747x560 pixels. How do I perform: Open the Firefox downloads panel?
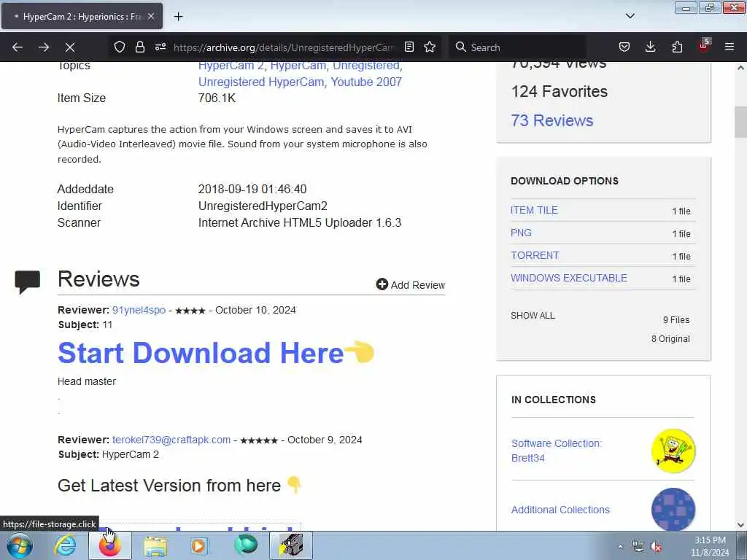[x=650, y=47]
